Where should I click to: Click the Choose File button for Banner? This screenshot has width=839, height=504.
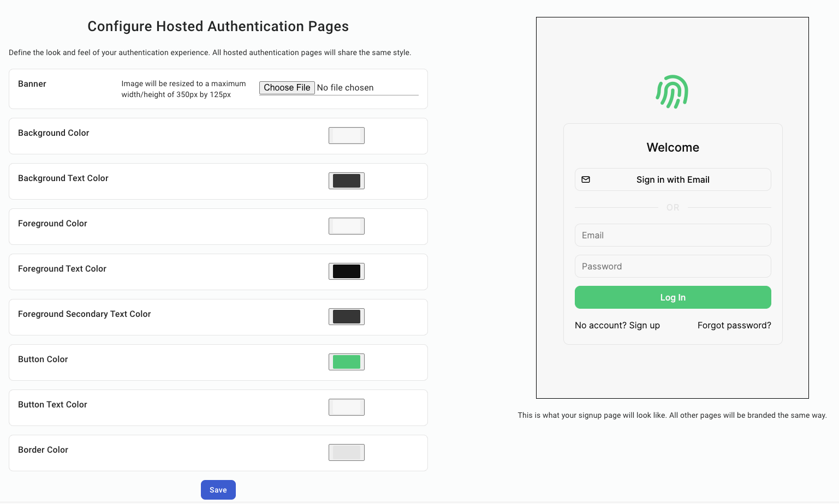point(287,88)
